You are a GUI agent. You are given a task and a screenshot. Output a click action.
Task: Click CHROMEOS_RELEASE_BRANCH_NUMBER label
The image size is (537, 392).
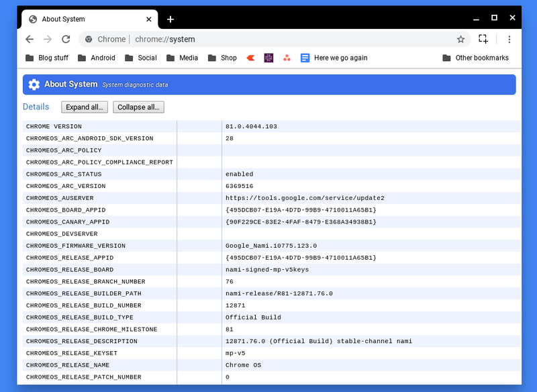pyautogui.click(x=86, y=281)
